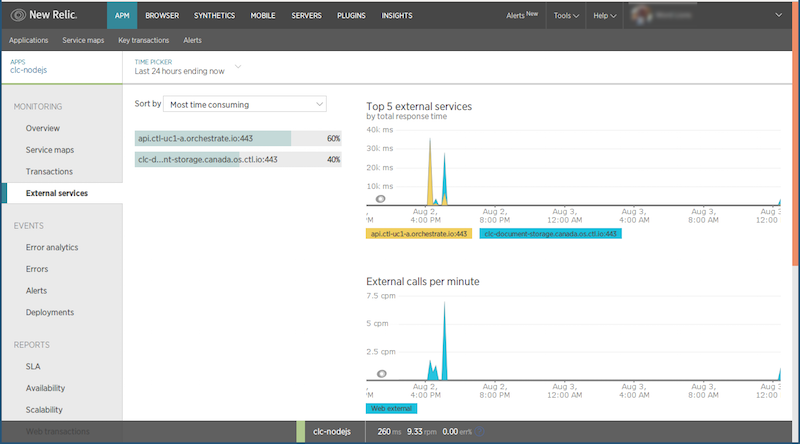This screenshot has height=444, width=800.
Task: Click the 9.33 rpm throughput value
Action: (421, 432)
